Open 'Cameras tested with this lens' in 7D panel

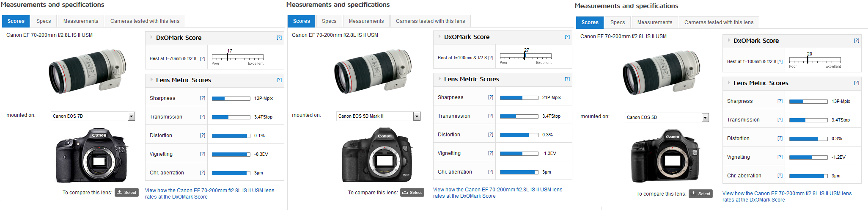point(145,21)
